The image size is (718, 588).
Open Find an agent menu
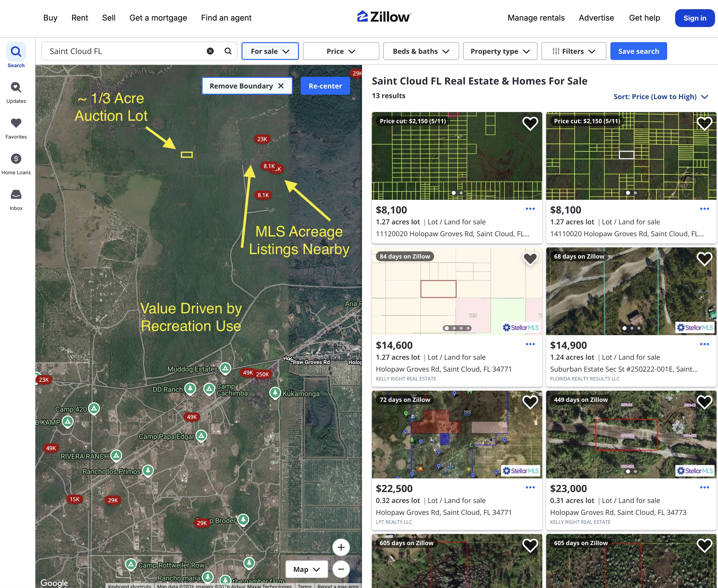coord(226,18)
